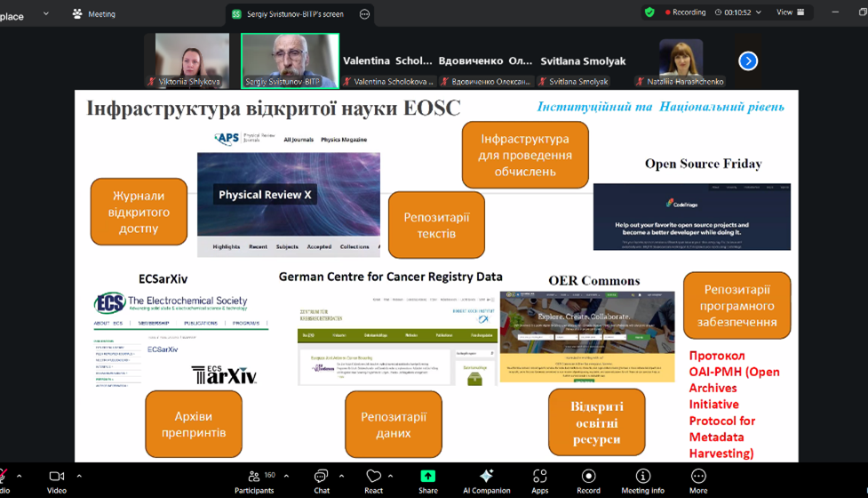The height and width of the screenshot is (498, 868).
Task: Select the Meeting tab at top
Action: pyautogui.click(x=93, y=14)
